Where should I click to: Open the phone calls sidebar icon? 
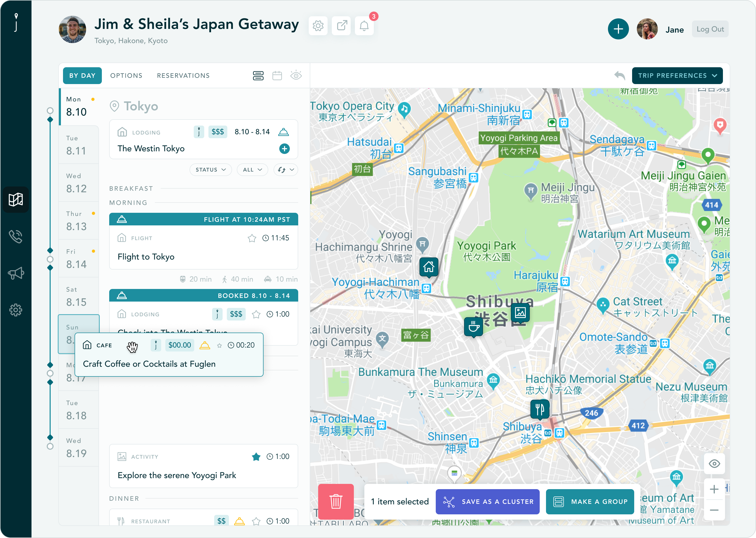[15, 236]
